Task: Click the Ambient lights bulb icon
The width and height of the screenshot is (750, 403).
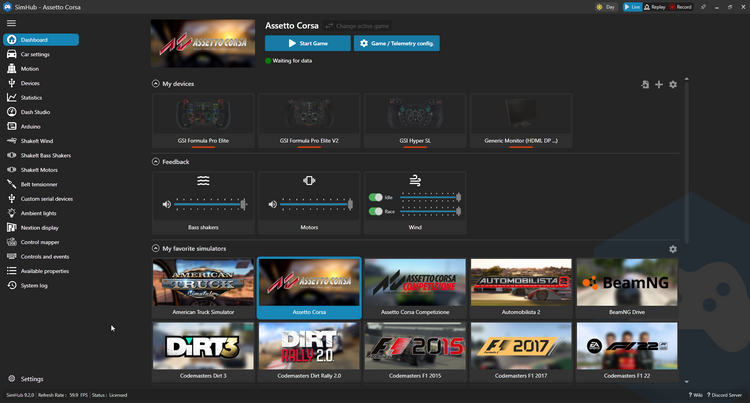Action: [11, 213]
